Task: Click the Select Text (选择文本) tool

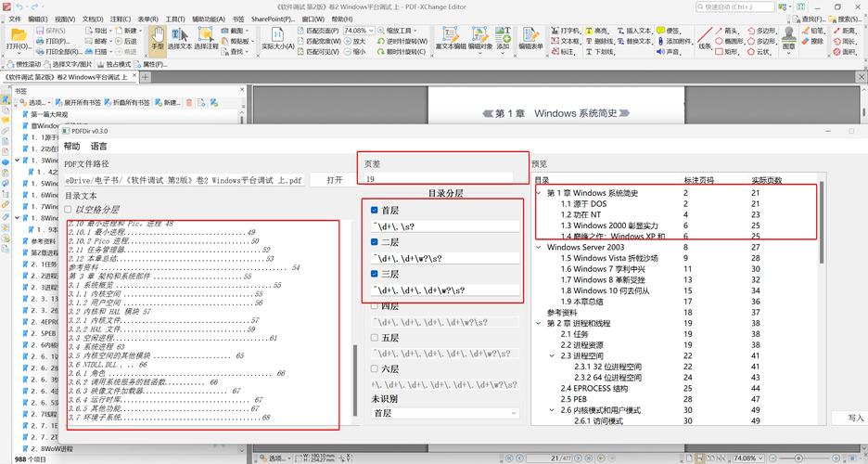Action: 179,38
